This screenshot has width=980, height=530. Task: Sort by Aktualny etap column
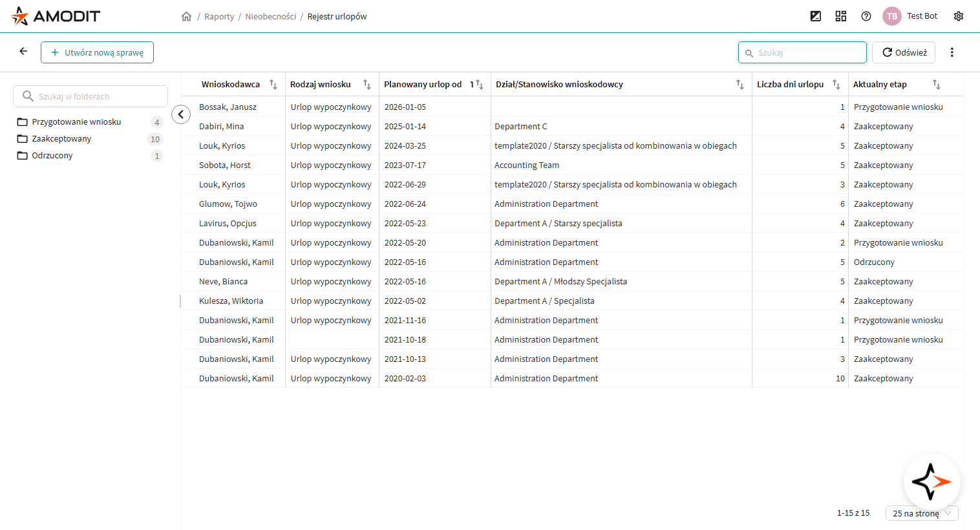point(936,85)
